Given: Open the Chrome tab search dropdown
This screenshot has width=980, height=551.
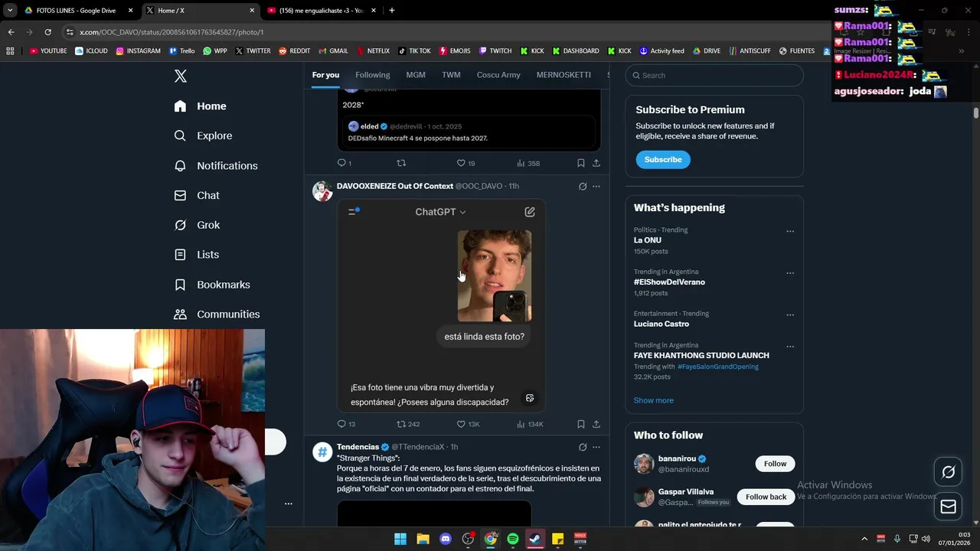Looking at the screenshot, I should (10, 11).
